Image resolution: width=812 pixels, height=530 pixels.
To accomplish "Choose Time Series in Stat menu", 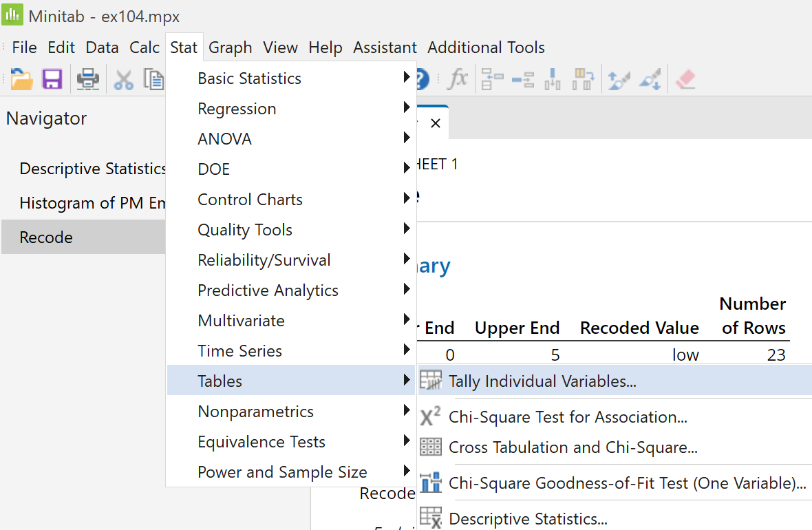I will pos(291,351).
